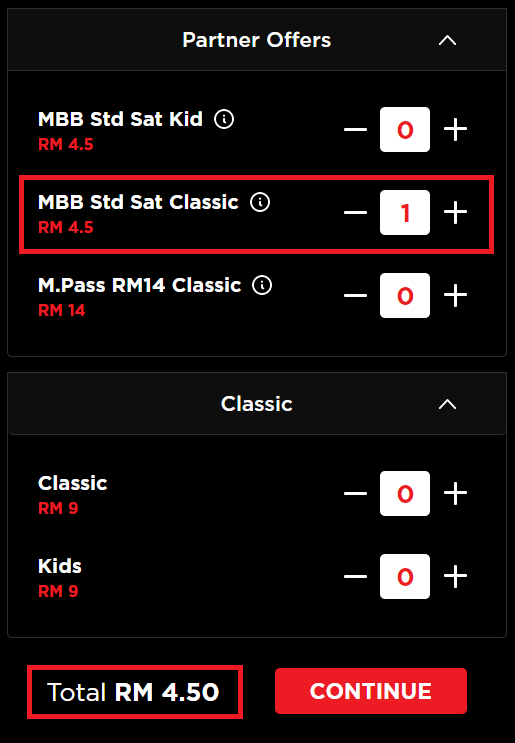This screenshot has height=743, width=515.
Task: Increase M.Pass RM14 Classic quantity
Action: (x=455, y=295)
